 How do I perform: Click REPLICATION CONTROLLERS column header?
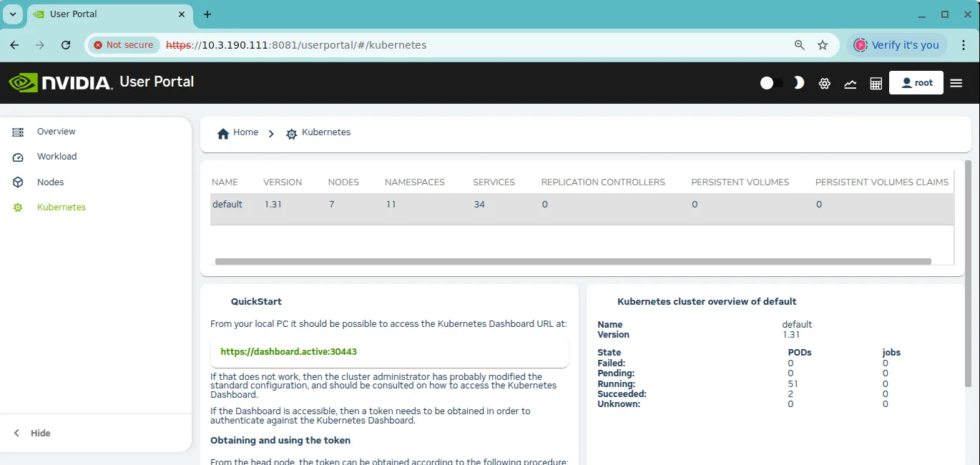[x=603, y=182]
